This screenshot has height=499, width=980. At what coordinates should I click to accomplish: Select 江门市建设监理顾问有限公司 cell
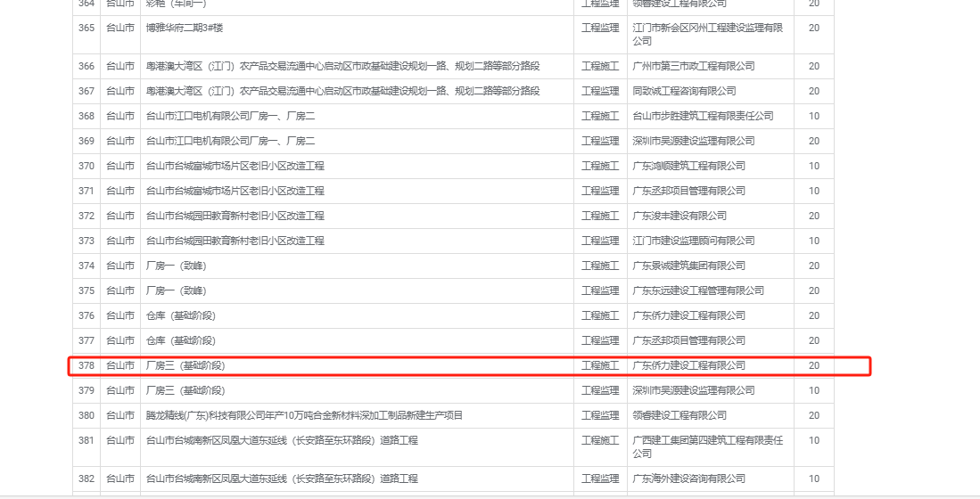(693, 241)
